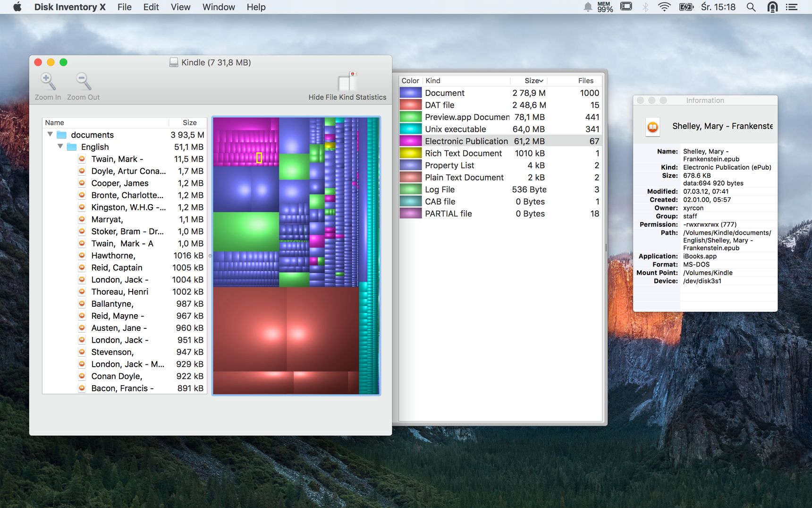Click the bell notification icon in the menu bar
This screenshot has height=508, width=812.
pyautogui.click(x=588, y=7)
